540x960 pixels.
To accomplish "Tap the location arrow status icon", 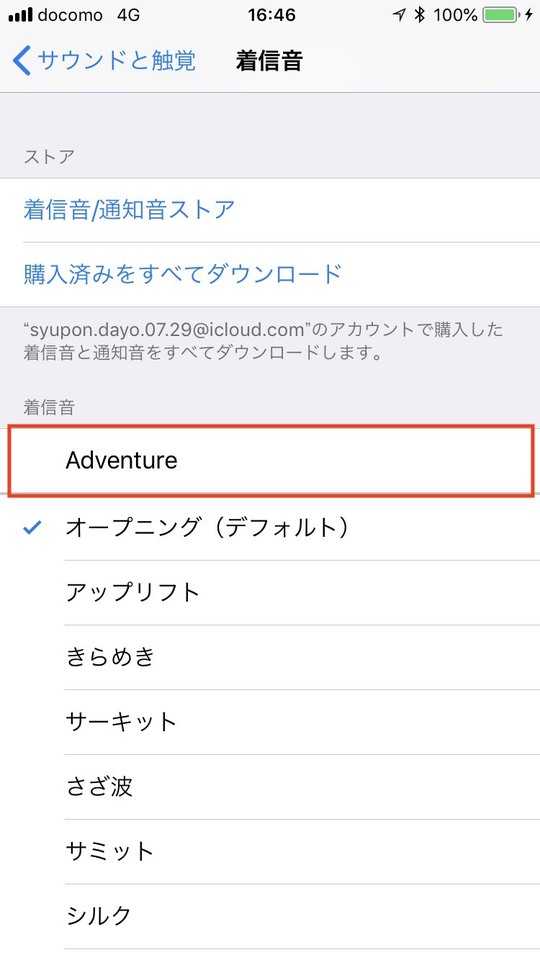I will click(399, 15).
